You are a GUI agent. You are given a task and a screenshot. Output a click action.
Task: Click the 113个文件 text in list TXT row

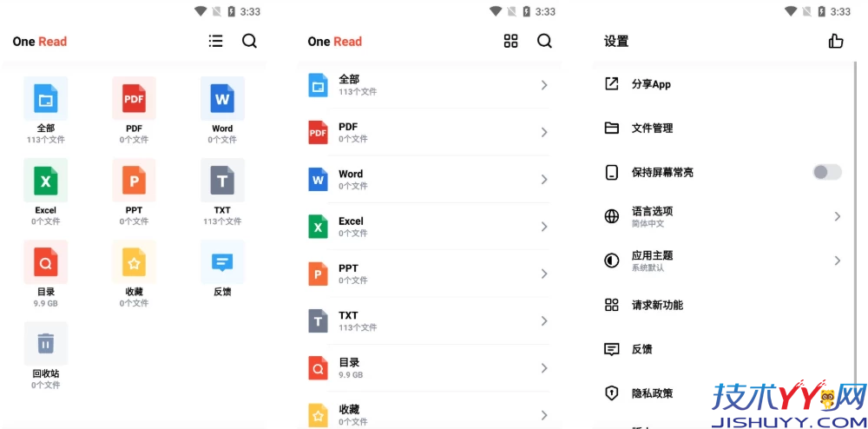[358, 327]
